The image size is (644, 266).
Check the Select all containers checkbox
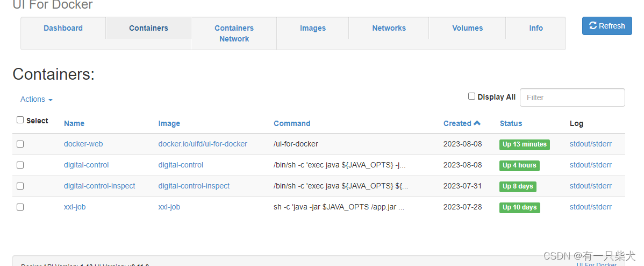tap(20, 120)
